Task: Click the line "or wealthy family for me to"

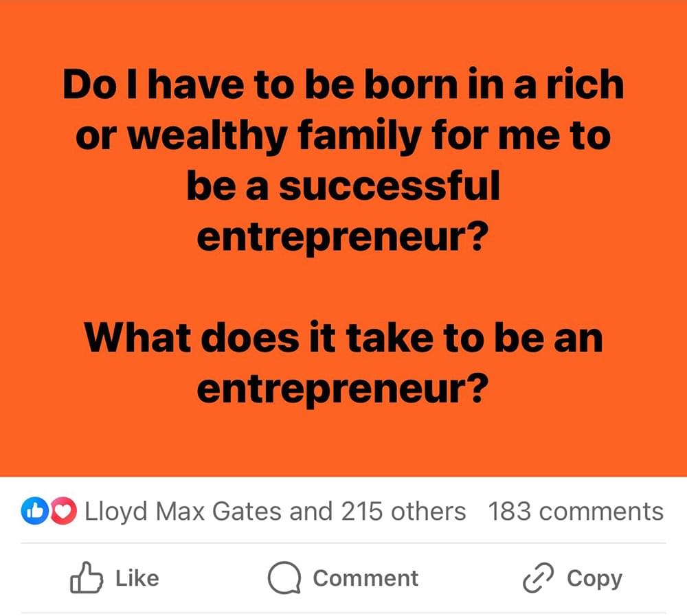Action: [x=343, y=136]
